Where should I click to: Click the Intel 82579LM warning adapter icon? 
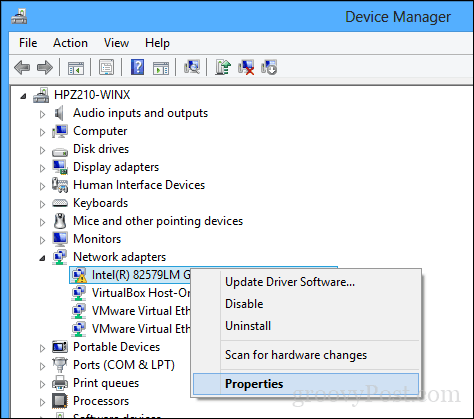tap(79, 275)
